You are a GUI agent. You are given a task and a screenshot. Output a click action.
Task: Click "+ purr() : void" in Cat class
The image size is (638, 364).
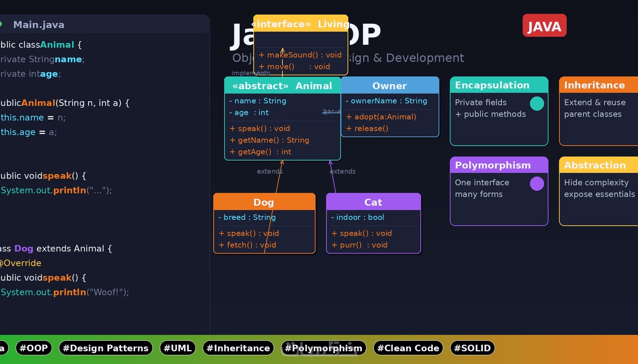360,245
